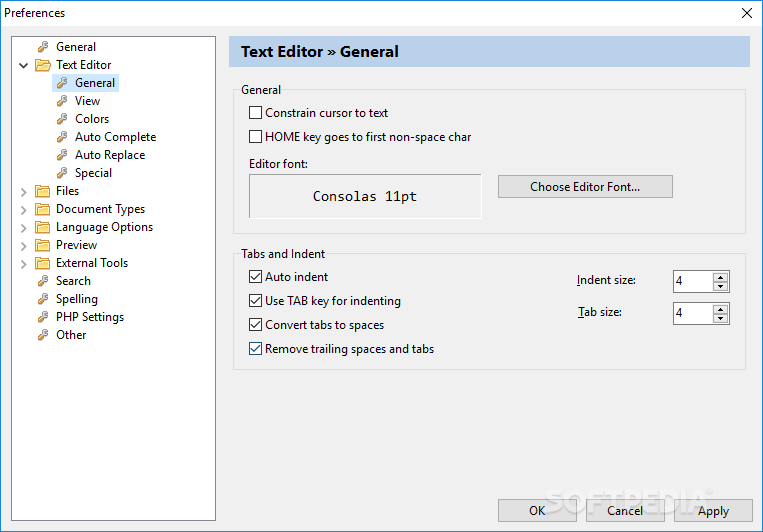Uncheck Remove trailing spaces and tabs

(255, 349)
